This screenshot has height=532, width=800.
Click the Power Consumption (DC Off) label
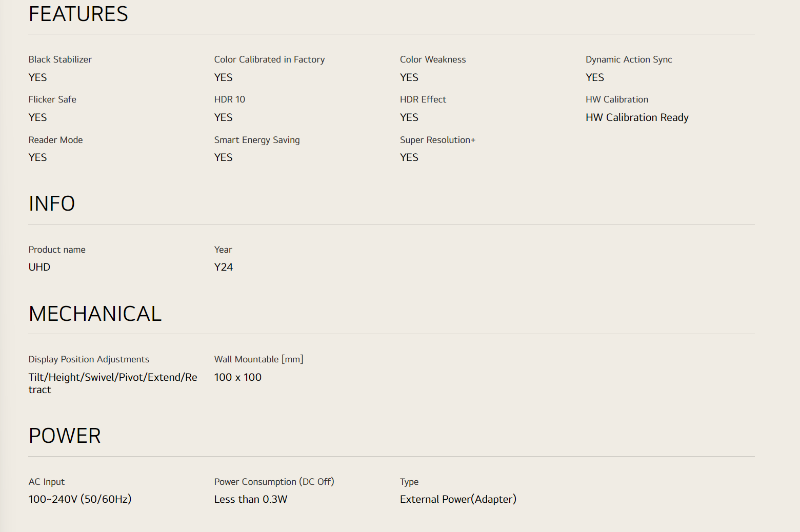[274, 482]
